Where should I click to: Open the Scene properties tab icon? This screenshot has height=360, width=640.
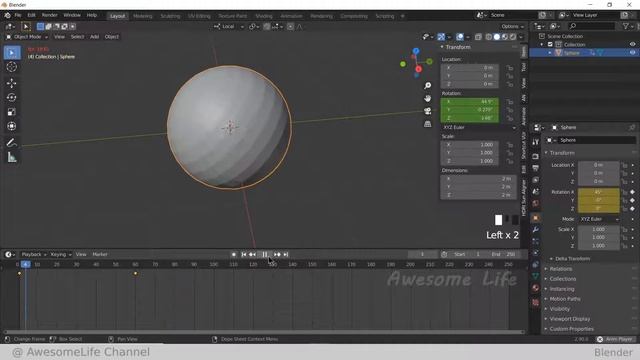tap(536, 191)
